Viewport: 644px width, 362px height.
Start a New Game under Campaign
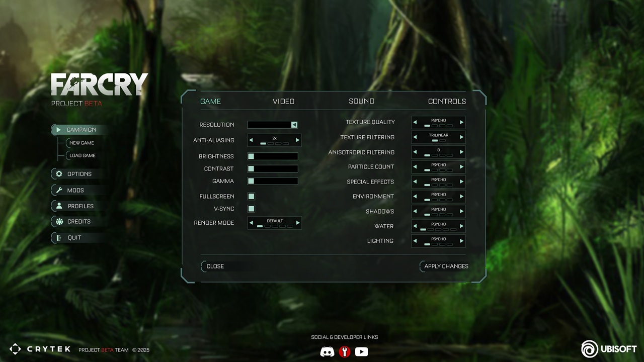(x=82, y=143)
